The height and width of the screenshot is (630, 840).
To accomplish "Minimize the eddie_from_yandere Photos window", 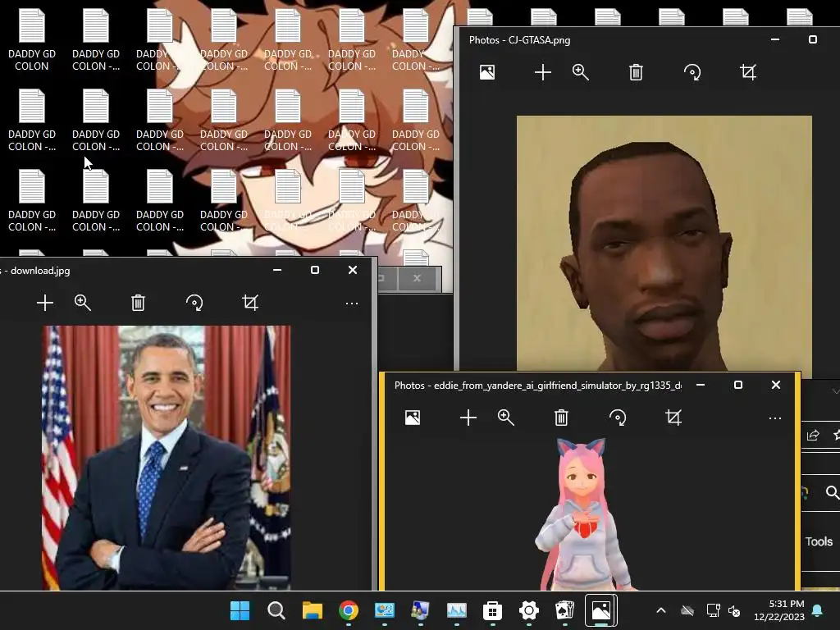I will tap(701, 385).
